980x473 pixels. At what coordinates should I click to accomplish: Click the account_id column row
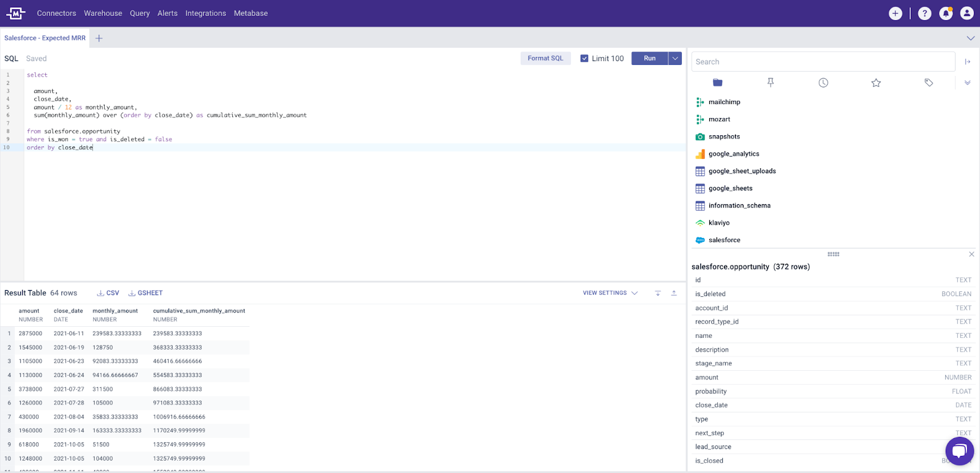point(833,308)
